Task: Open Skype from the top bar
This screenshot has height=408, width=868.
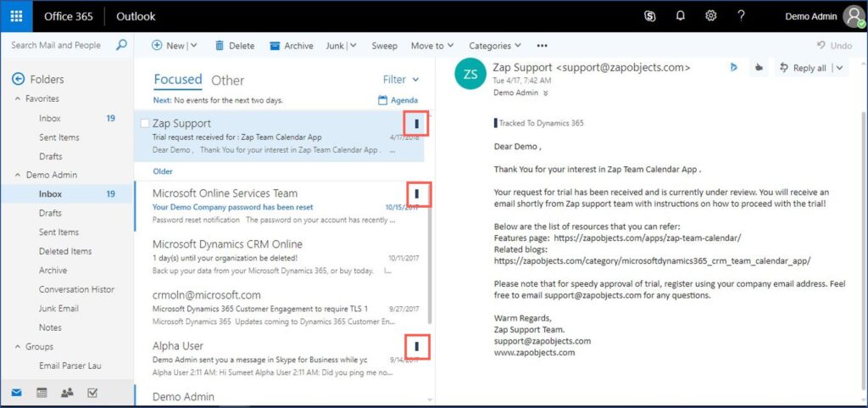Action: 650,17
